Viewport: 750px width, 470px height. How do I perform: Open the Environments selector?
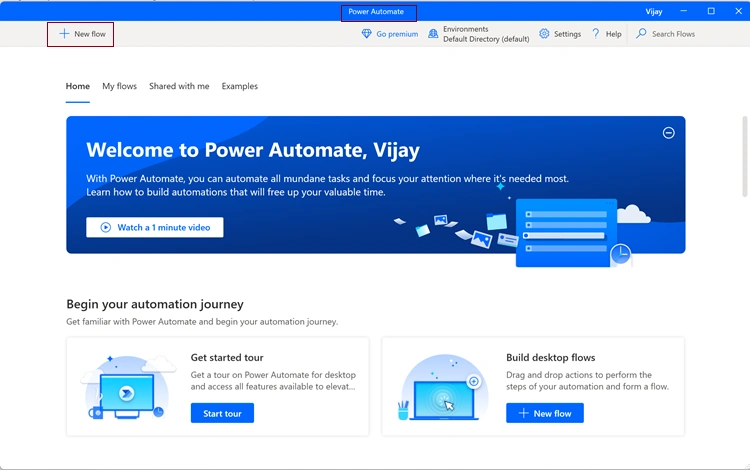tap(478, 34)
